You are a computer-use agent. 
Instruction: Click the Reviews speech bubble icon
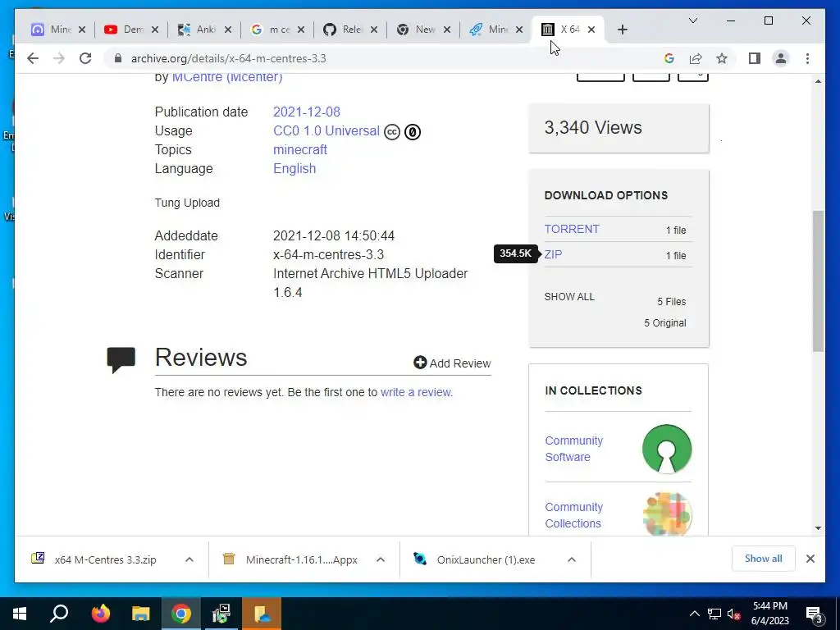click(x=121, y=360)
